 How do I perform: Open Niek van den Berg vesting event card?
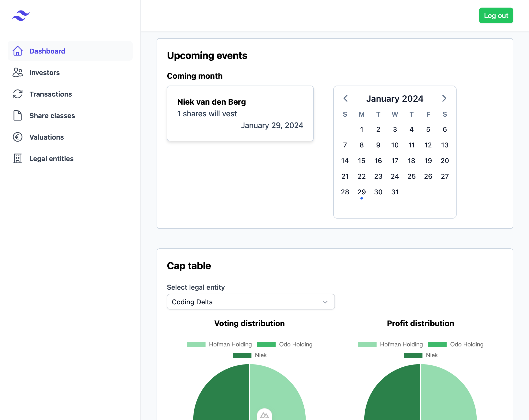[240, 113]
